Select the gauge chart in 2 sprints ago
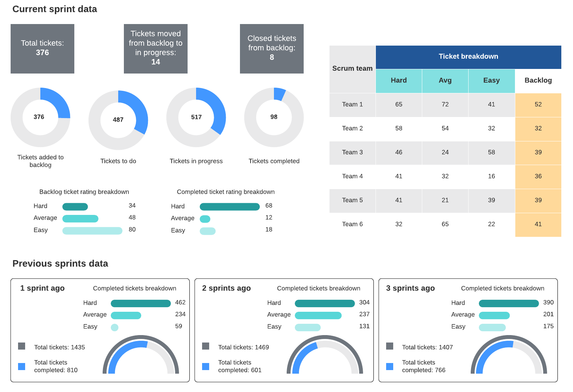 pos(325,355)
